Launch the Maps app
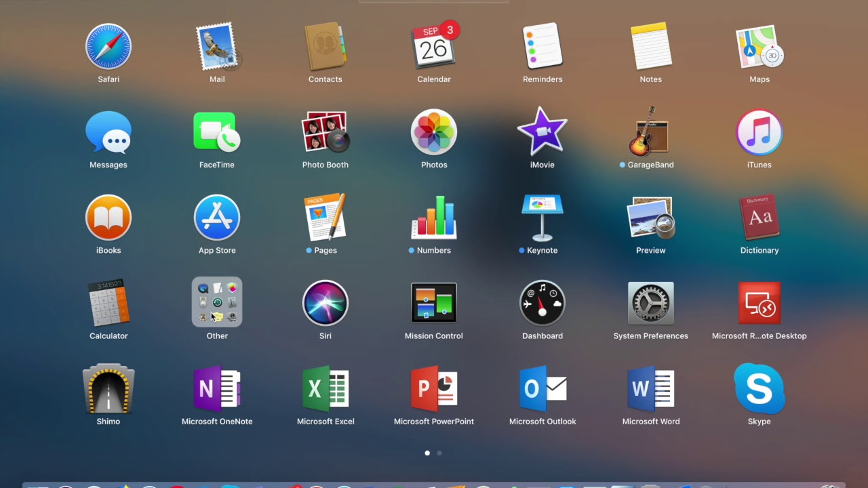Viewport: 868px width, 488px height. (x=759, y=47)
